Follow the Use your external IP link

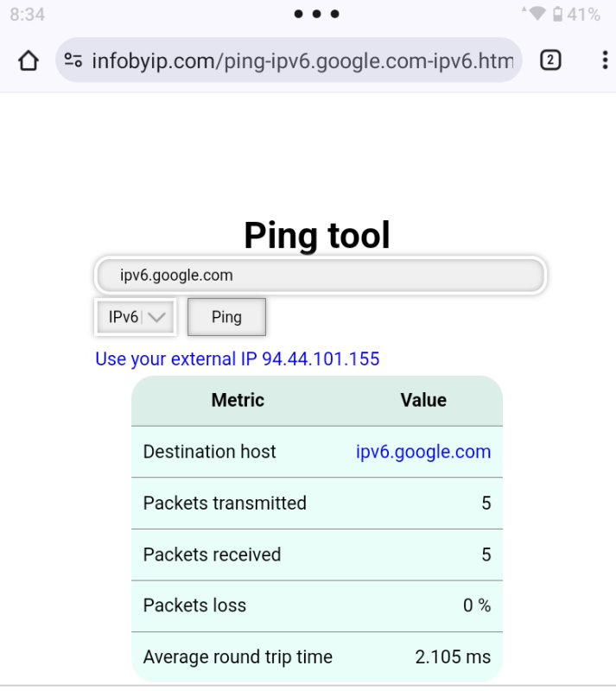[238, 358]
